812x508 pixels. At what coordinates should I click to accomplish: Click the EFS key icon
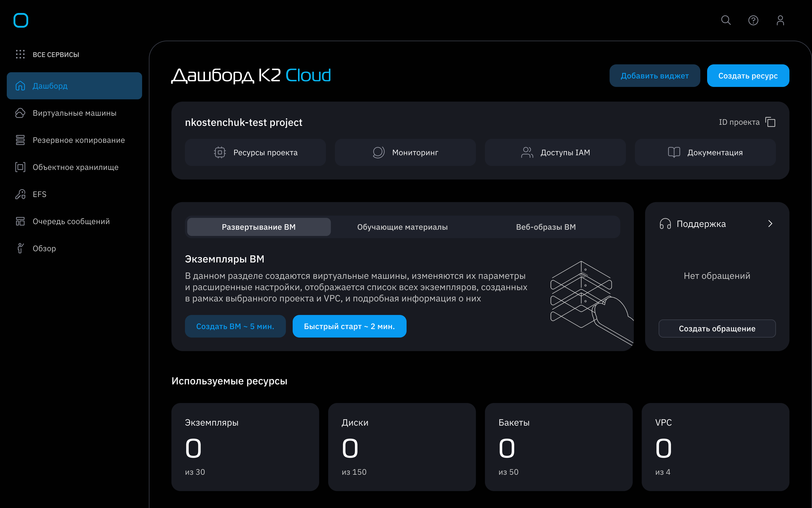(x=20, y=194)
